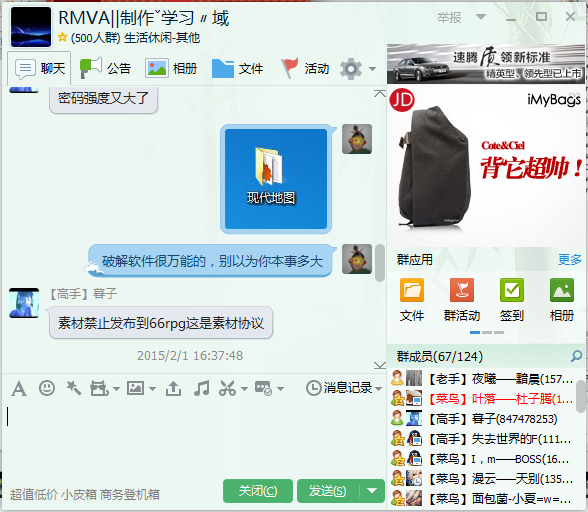Expand the 发送 options dropdown arrow

pyautogui.click(x=372, y=491)
